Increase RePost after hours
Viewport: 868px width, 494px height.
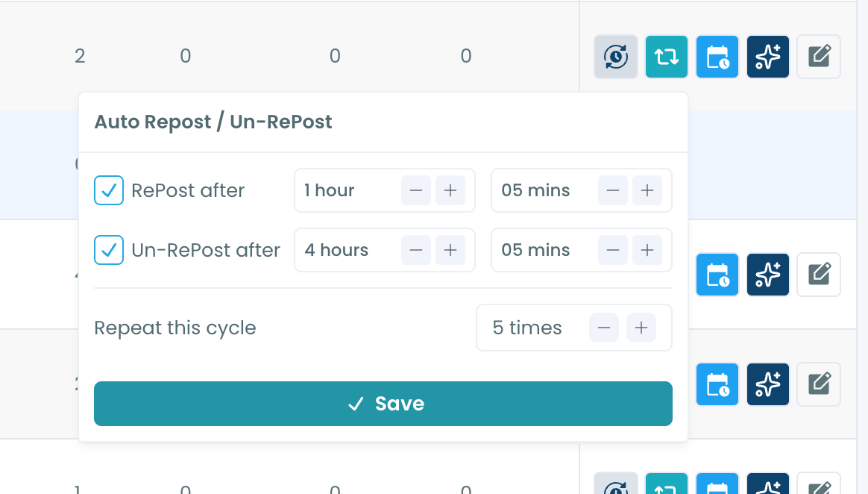(450, 190)
